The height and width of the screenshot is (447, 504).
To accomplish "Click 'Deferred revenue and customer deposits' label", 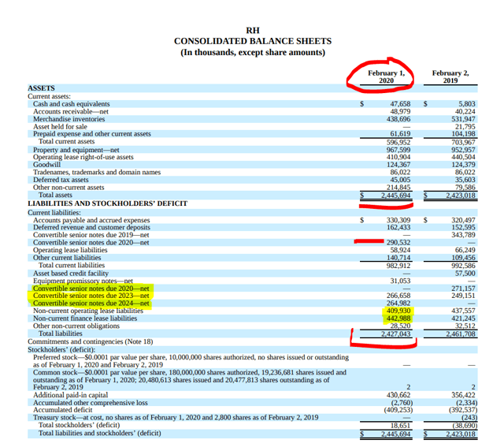I will point(91,227).
